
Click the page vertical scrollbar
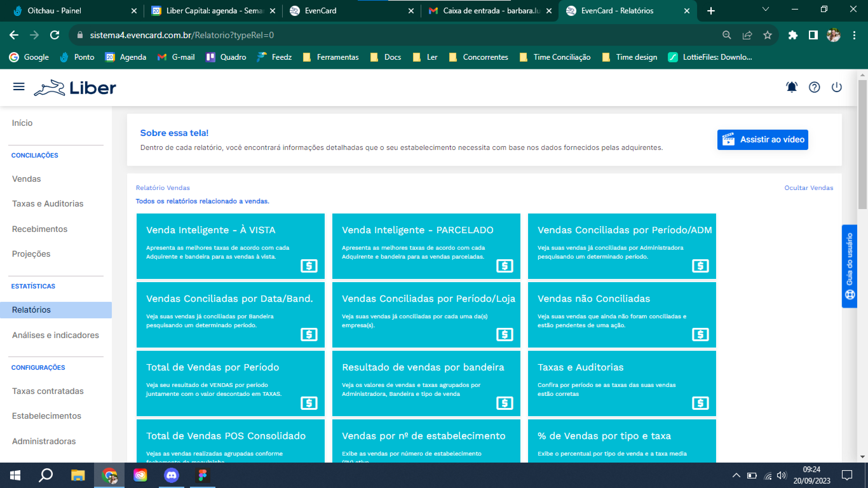[862, 145]
